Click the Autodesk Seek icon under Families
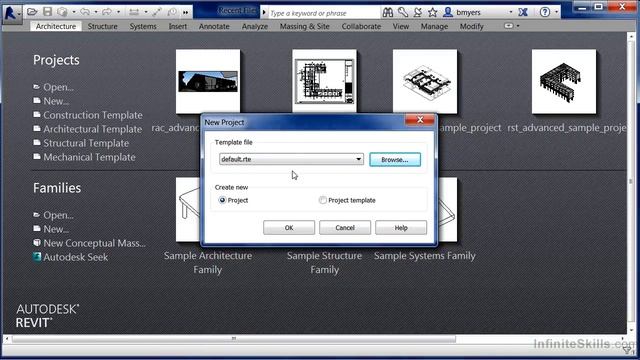This screenshot has height=360, width=640. click(37, 257)
